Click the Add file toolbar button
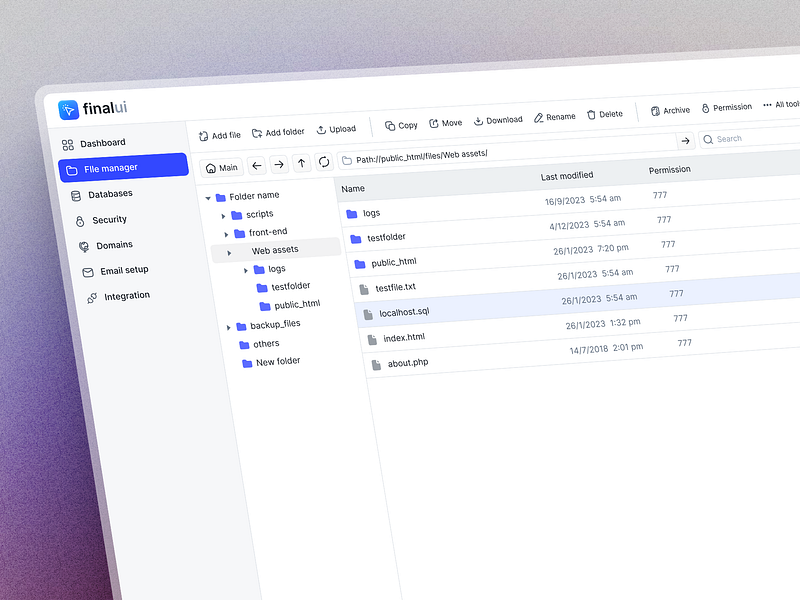 tap(219, 135)
